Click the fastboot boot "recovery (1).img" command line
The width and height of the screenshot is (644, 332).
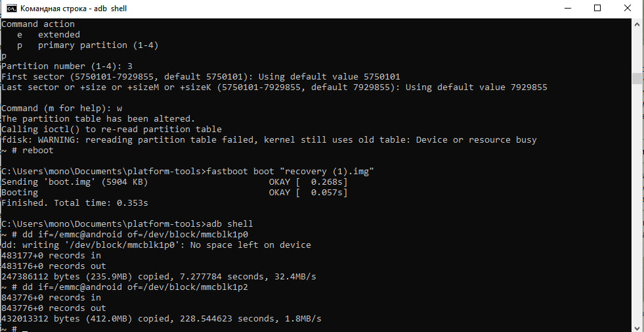coord(187,171)
